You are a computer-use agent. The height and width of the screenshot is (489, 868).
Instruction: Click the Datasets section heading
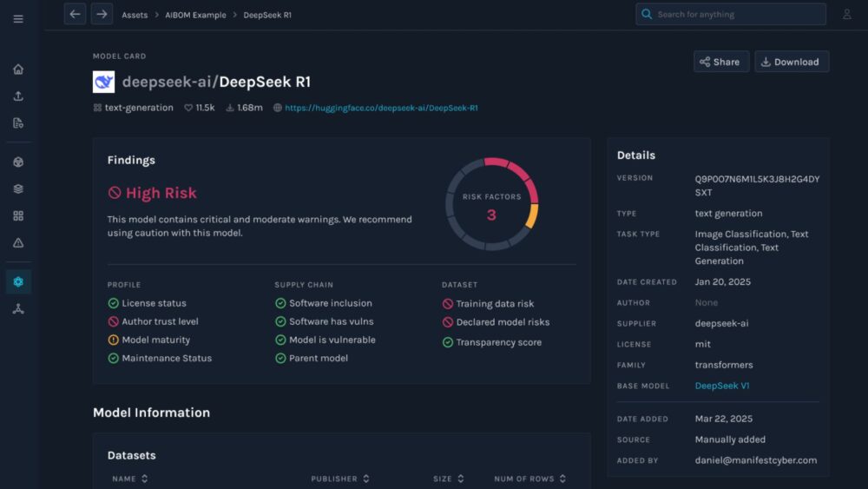132,455
